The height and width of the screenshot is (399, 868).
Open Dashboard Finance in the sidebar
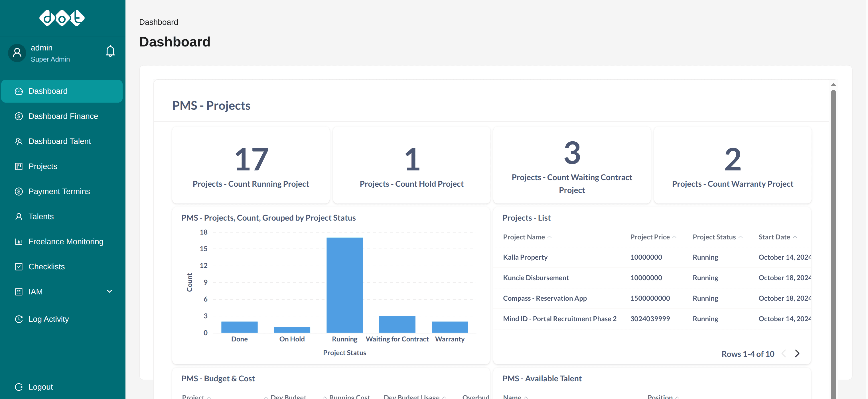tap(62, 116)
